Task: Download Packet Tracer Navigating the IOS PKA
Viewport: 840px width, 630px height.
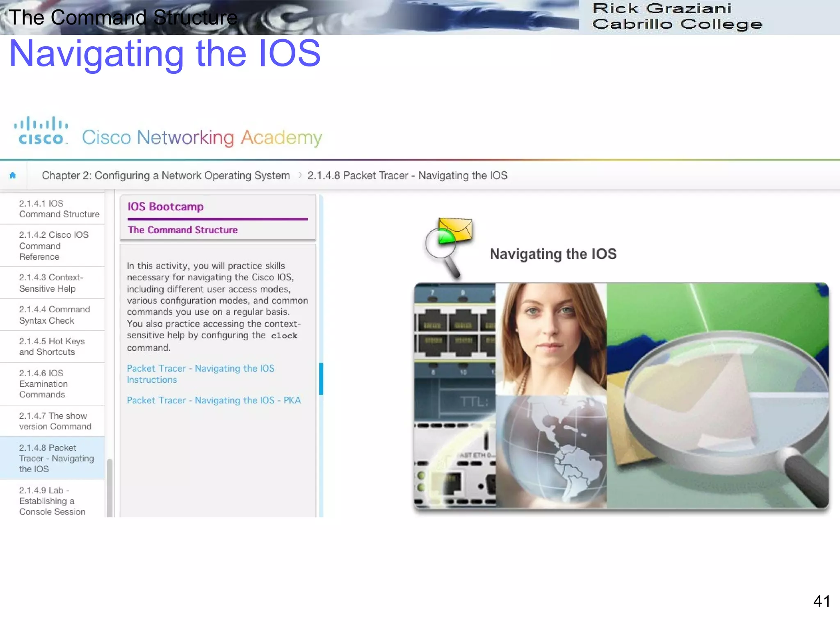Action: pyautogui.click(x=214, y=400)
